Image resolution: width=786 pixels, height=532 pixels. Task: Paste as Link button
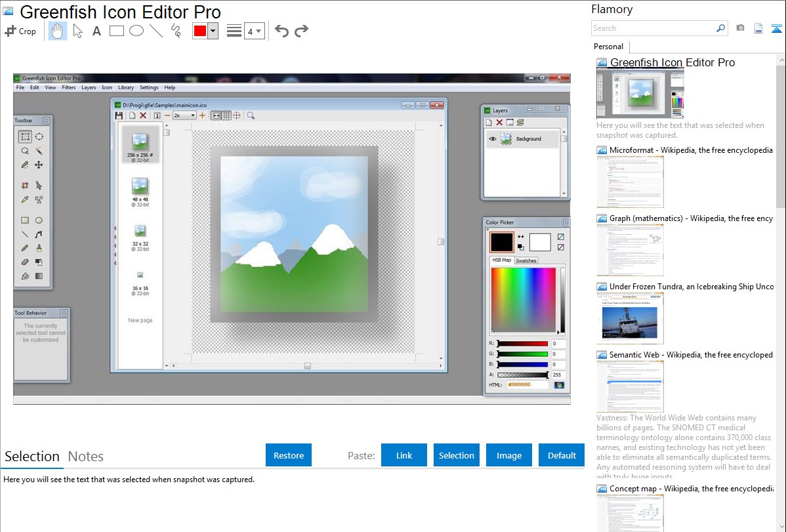[404, 455]
